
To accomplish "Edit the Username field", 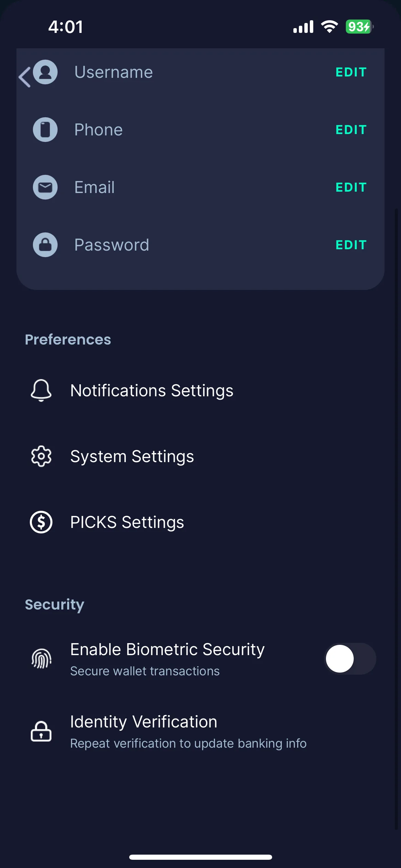I will click(x=351, y=72).
